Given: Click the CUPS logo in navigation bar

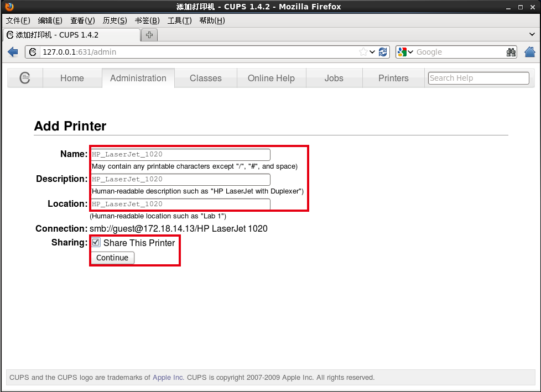Looking at the screenshot, I should pos(25,78).
